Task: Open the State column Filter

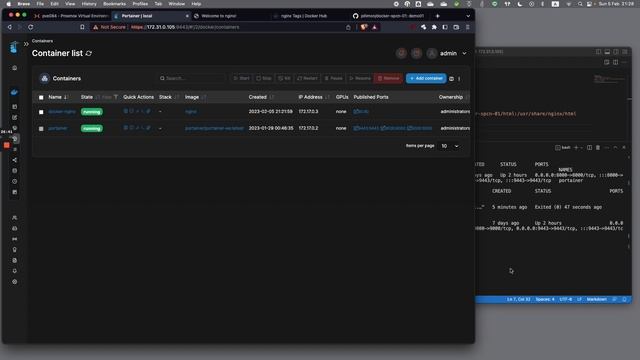Action: tap(109, 97)
